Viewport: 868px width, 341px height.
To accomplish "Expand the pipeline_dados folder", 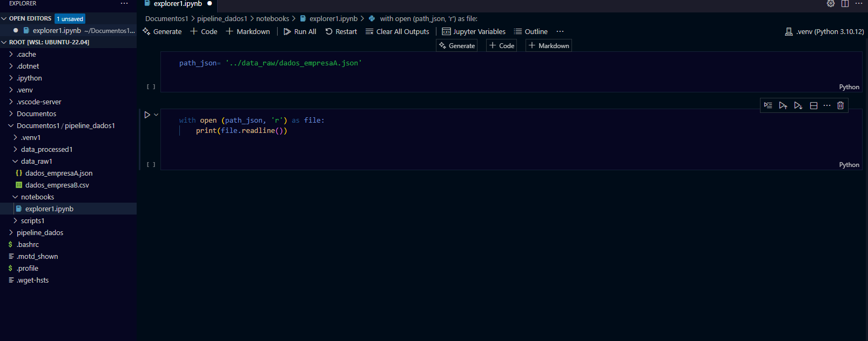I will tap(39, 232).
